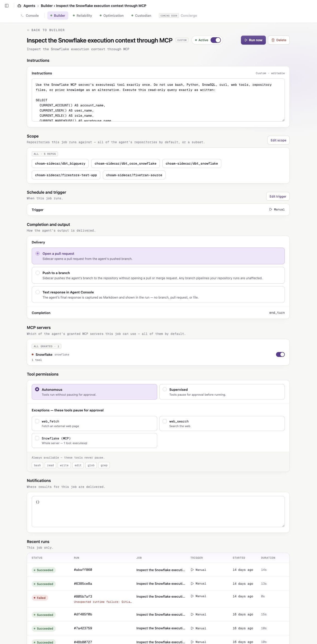Click the manual play icon for run #6385ce8a
The image size is (317, 644).
(x=192, y=583)
